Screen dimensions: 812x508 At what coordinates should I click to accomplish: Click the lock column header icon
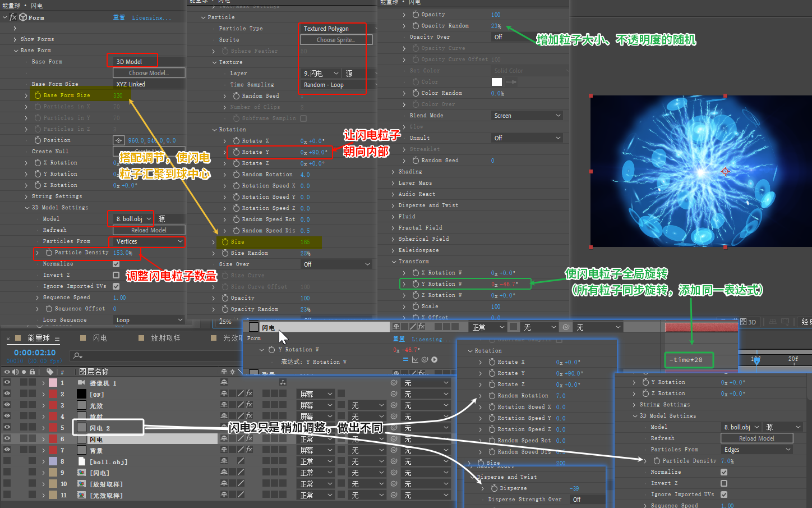tap(33, 372)
